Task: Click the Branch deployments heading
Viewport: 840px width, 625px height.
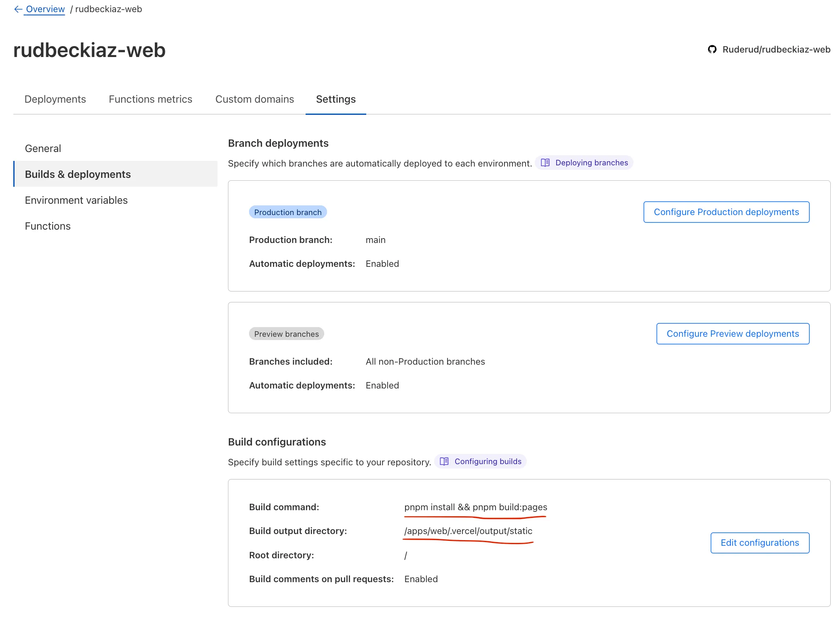Action: (278, 143)
